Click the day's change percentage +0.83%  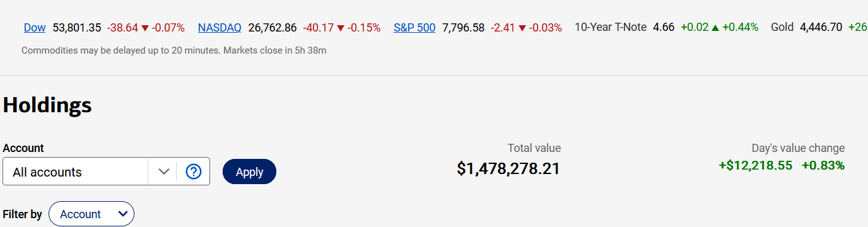(823, 166)
